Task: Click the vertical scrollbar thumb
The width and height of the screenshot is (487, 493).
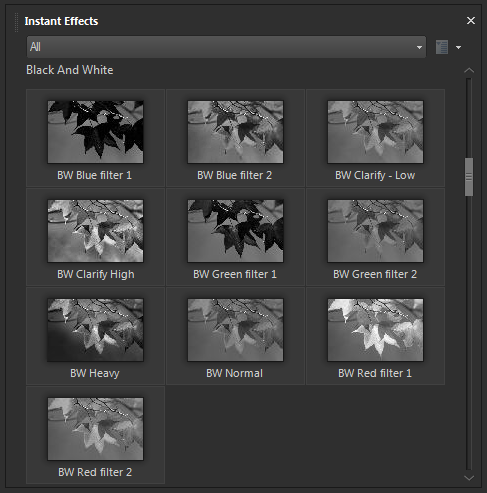Action: pos(469,177)
